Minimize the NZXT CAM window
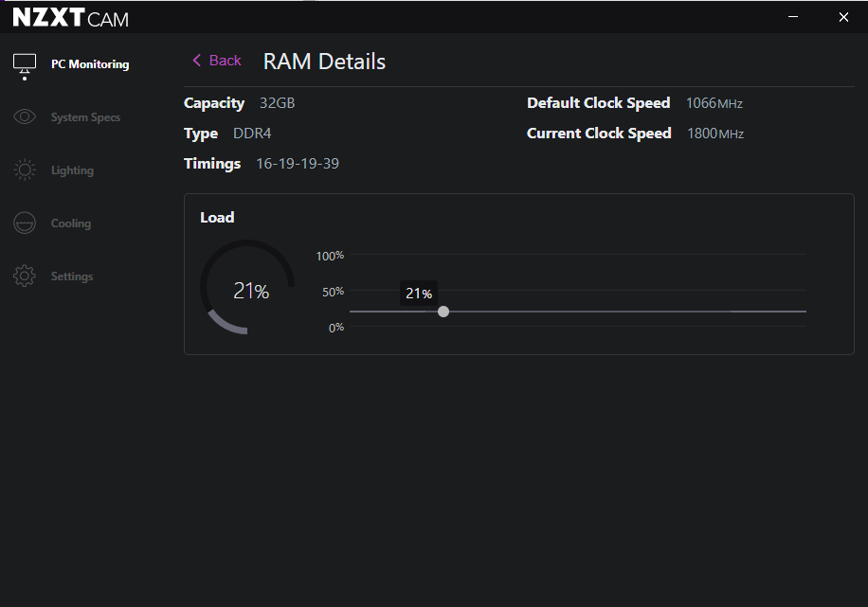868x607 pixels. tap(794, 17)
